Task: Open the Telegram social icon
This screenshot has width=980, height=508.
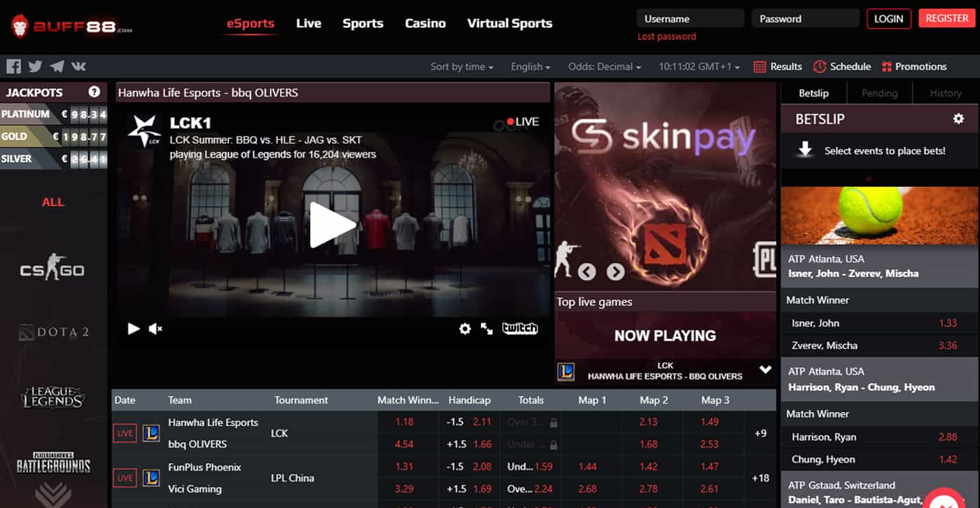Action: [57, 67]
